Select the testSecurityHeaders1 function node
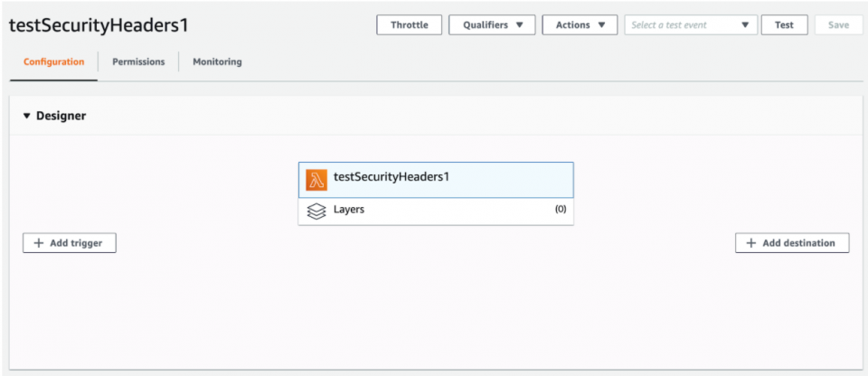 pyautogui.click(x=436, y=179)
